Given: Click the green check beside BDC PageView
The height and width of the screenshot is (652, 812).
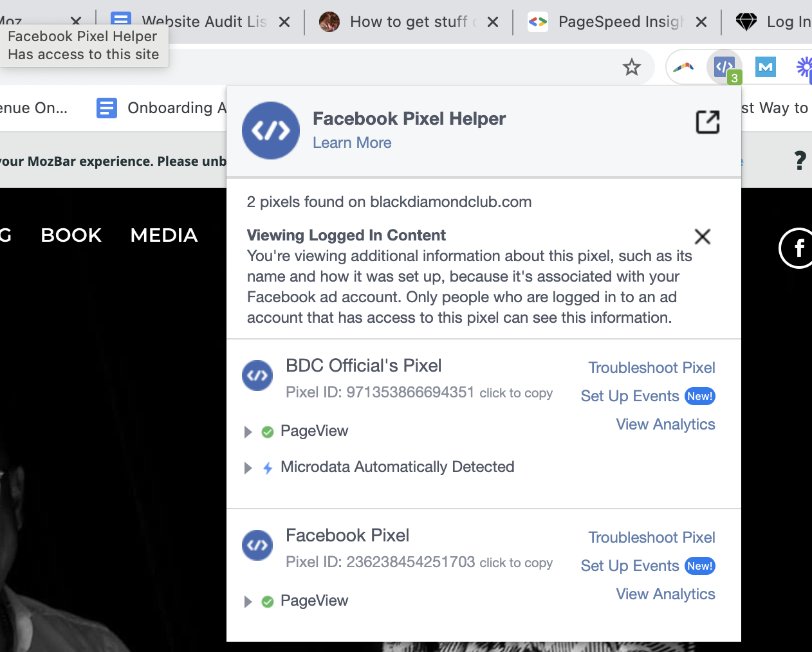Looking at the screenshot, I should (x=268, y=432).
